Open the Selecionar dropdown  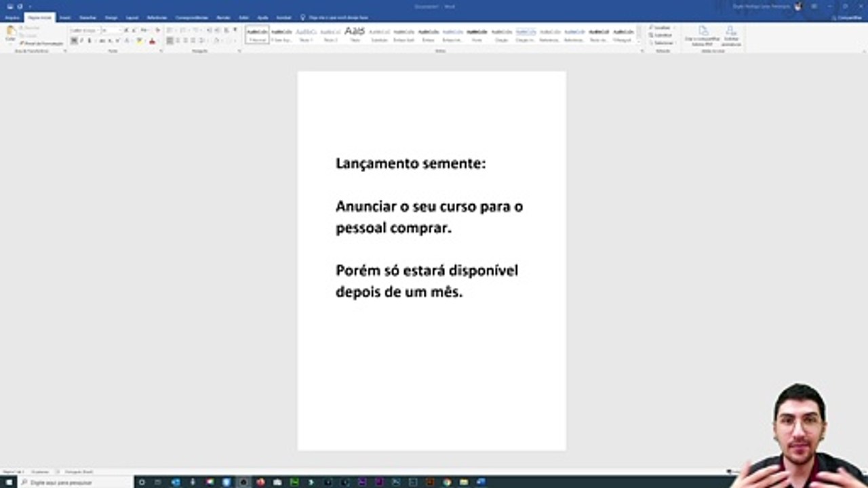click(x=663, y=43)
